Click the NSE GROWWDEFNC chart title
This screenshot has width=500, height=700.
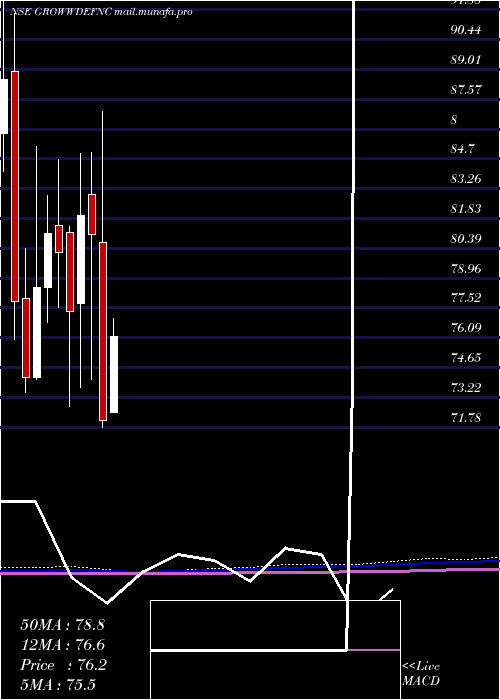tap(101, 12)
